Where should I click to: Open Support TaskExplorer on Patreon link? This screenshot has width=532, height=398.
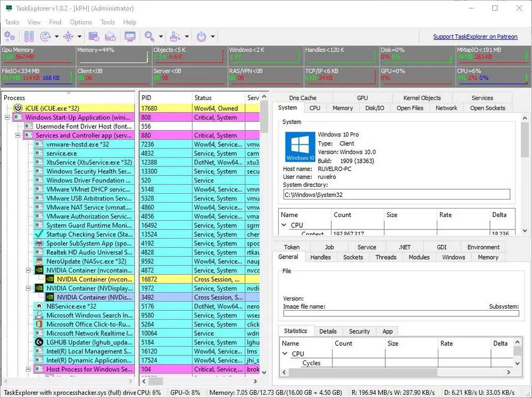pyautogui.click(x=475, y=37)
